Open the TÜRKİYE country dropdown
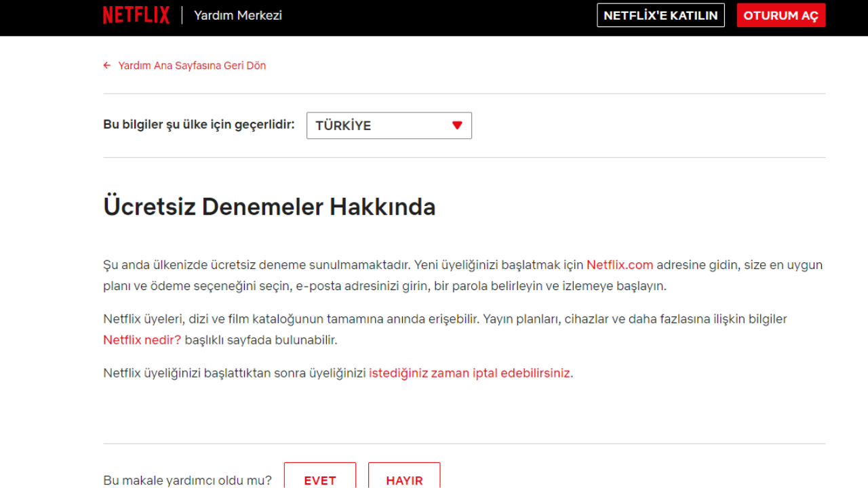Screen dimensions: 868x488 389,125
